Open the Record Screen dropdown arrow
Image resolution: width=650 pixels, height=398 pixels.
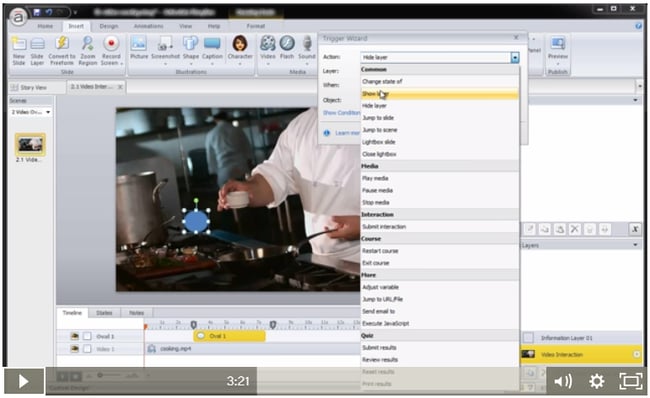(x=122, y=63)
